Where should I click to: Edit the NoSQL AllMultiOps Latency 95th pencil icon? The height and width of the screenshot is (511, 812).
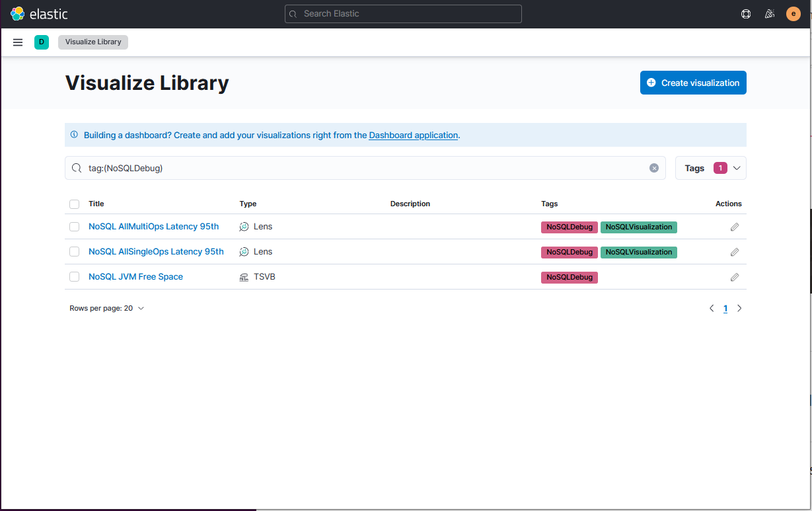(734, 227)
